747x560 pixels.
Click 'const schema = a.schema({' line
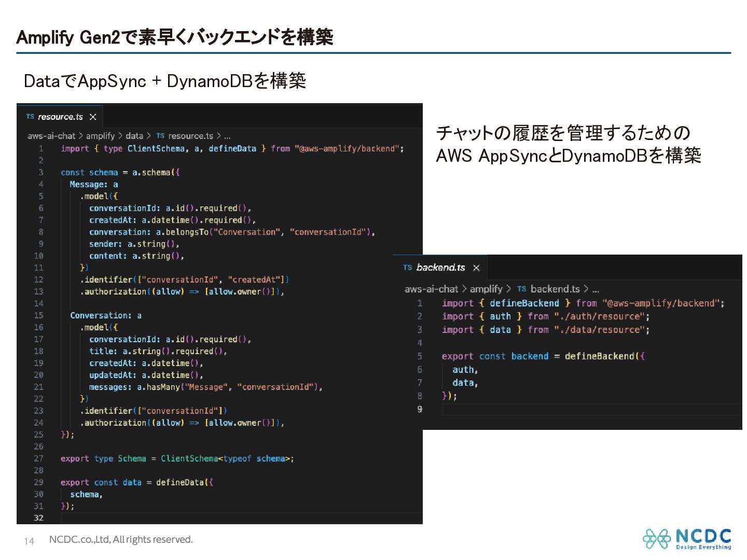click(x=120, y=172)
